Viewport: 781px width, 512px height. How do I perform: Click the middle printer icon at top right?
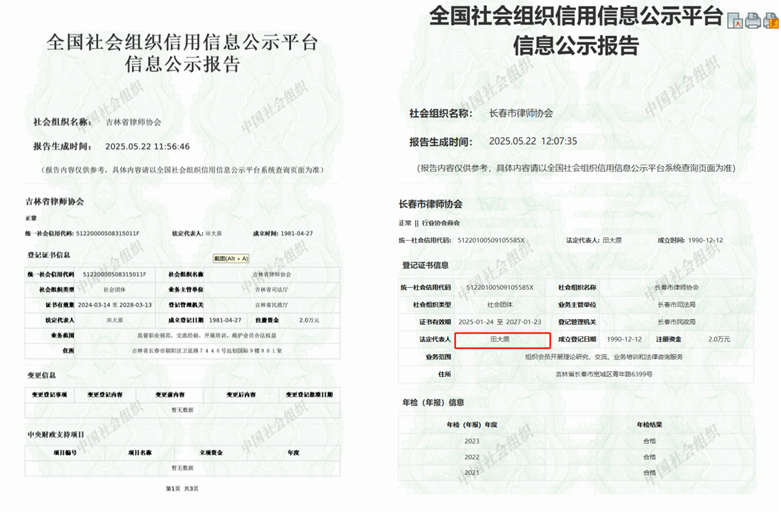coord(752,19)
